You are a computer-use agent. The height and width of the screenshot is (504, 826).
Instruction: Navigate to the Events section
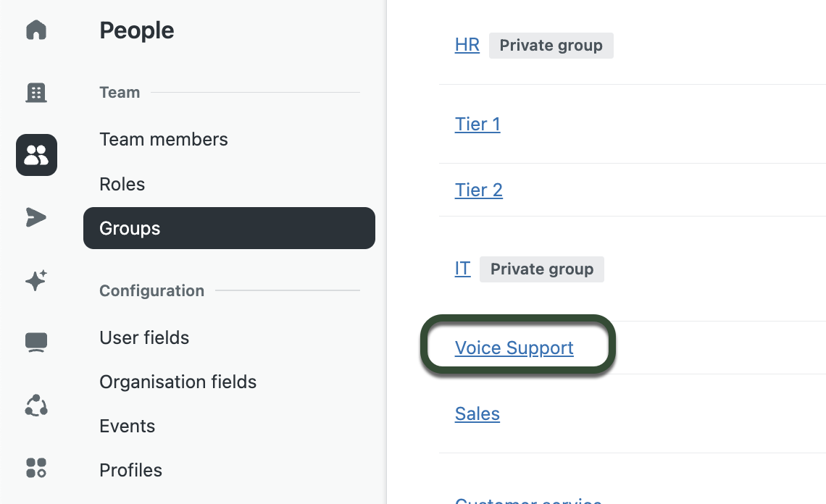coord(127,427)
